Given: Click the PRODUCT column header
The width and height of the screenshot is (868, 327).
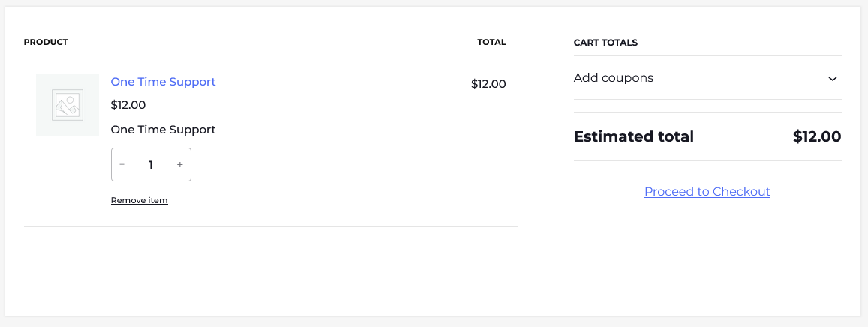Looking at the screenshot, I should tap(46, 42).
